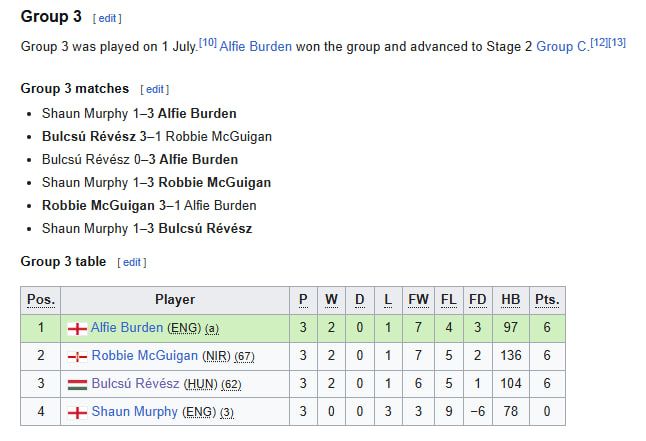Click the Pos. column header abbreviation

tap(40, 300)
